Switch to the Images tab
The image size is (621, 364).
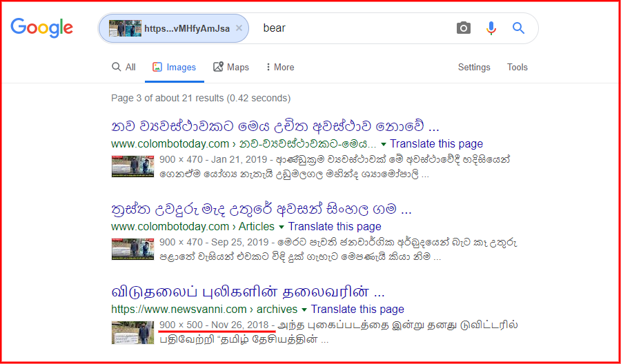175,68
